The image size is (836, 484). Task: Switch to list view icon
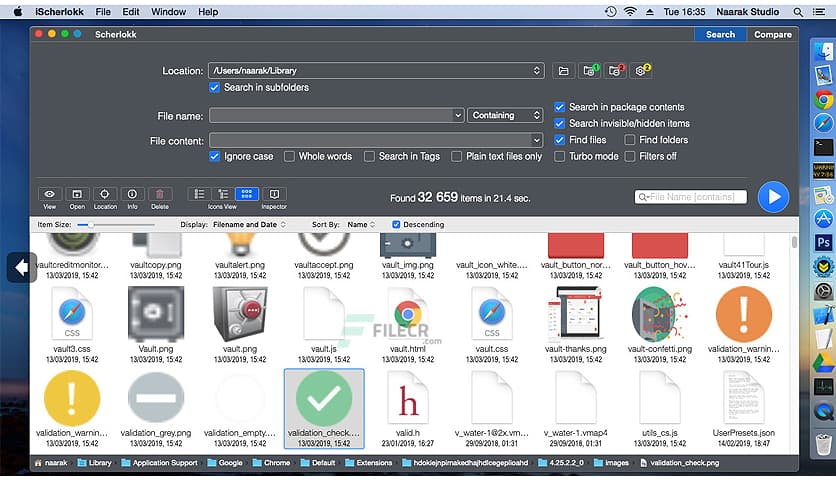(x=199, y=195)
